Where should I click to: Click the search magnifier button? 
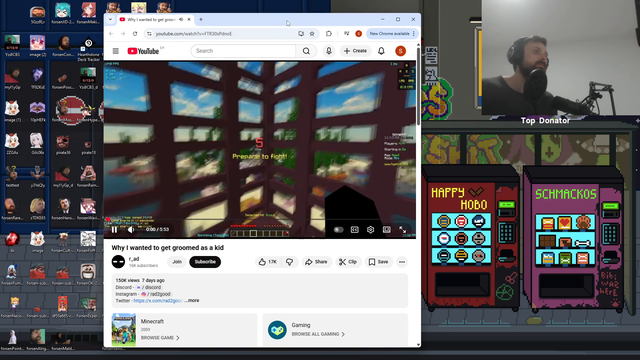(306, 51)
